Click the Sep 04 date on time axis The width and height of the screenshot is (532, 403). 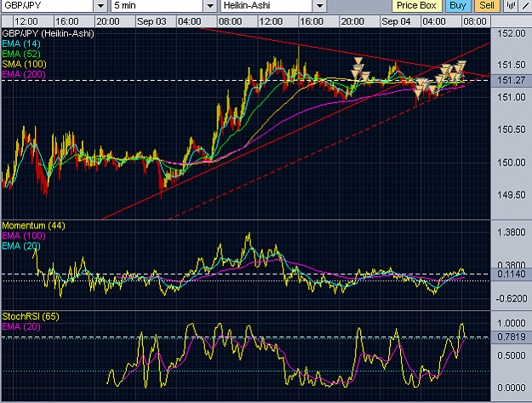point(396,21)
